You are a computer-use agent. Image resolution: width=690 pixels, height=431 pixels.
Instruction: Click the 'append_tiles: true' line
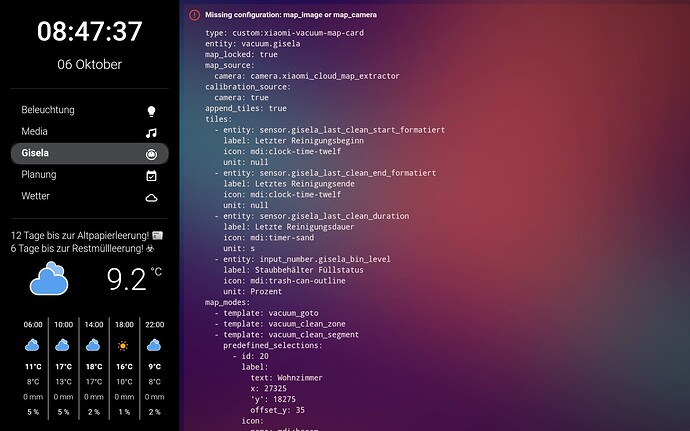246,108
